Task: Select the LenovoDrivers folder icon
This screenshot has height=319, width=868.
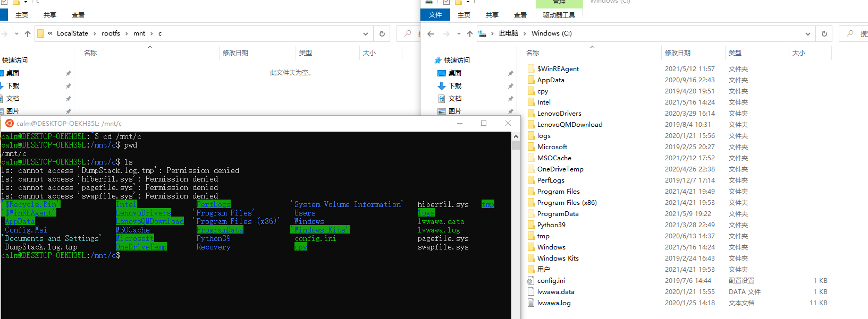Action: 530,114
